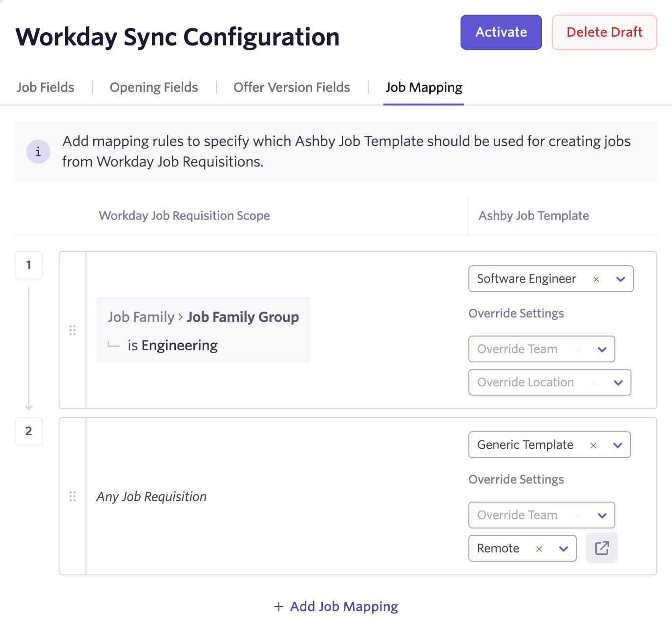
Task: Remove Software Engineer with the x icon
Action: tap(596, 279)
